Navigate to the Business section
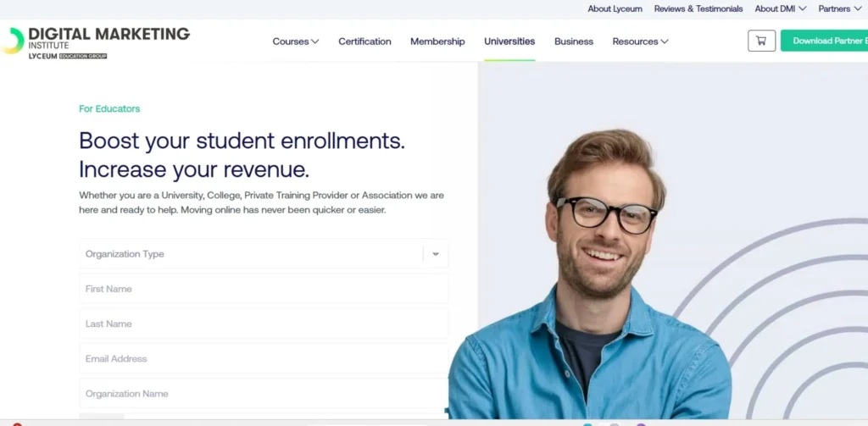The width and height of the screenshot is (868, 426). pyautogui.click(x=574, y=41)
